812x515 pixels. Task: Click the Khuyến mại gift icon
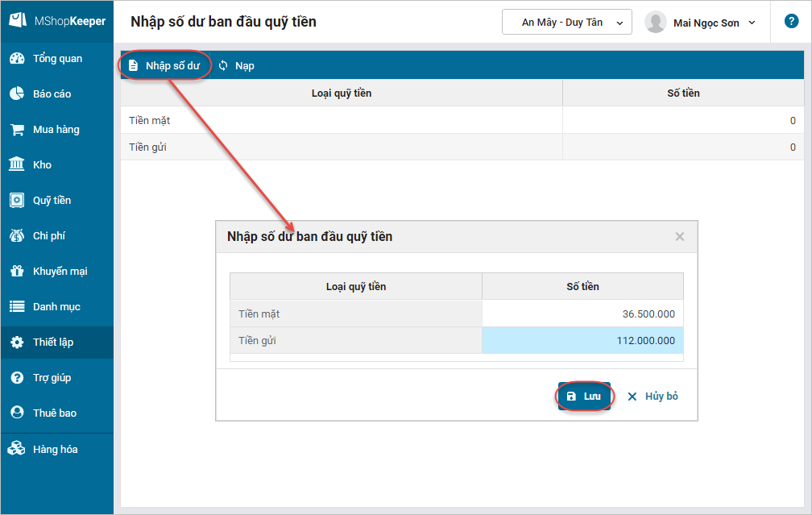[17, 271]
